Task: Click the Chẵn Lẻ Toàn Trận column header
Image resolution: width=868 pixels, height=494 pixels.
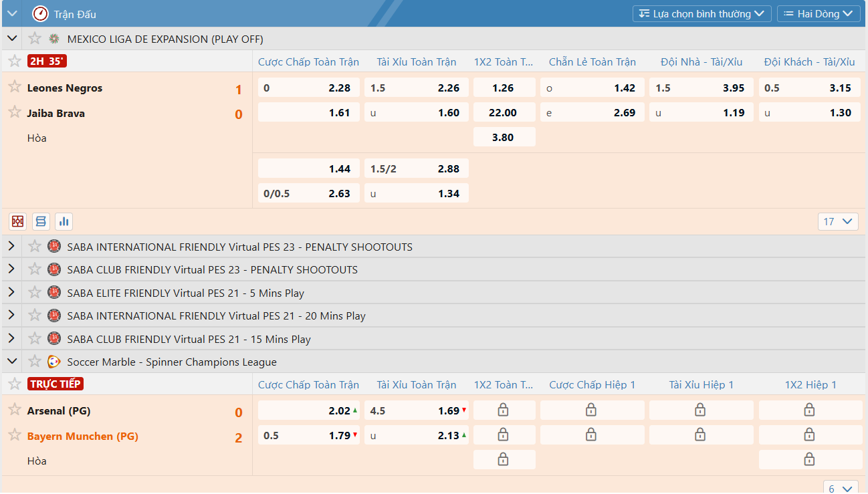Action: pyautogui.click(x=592, y=62)
